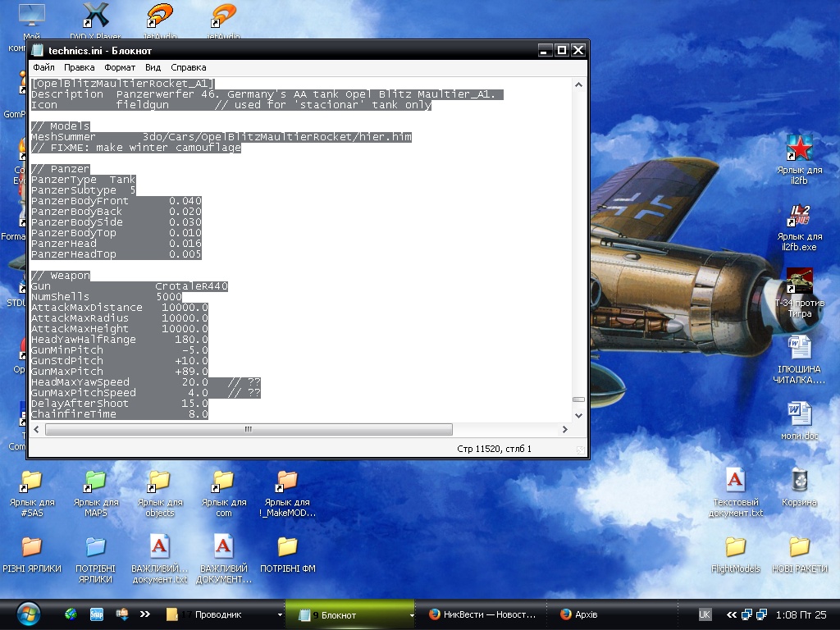Open the Ярлык для MAPS shortcut folder
This screenshot has width=840, height=630.
pos(96,481)
